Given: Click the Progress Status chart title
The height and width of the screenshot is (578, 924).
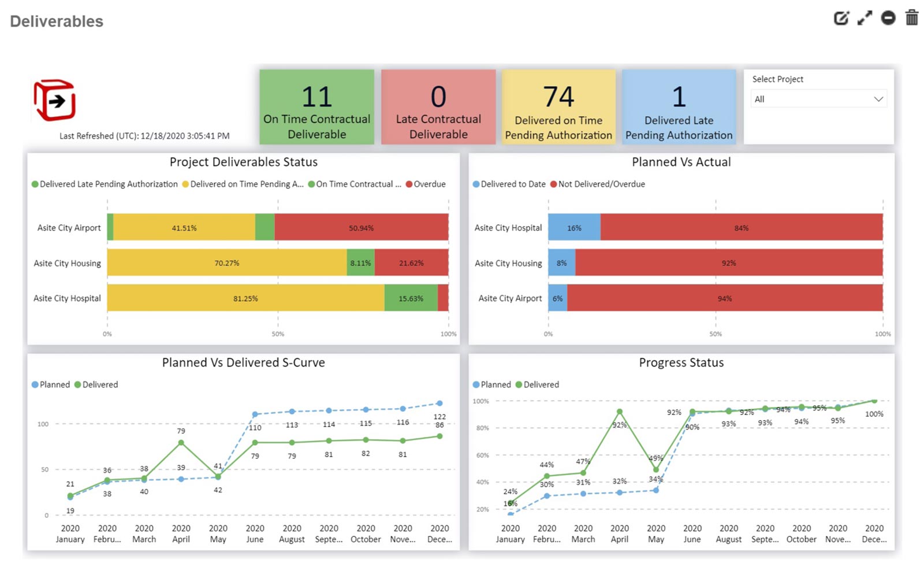Looking at the screenshot, I should (681, 362).
